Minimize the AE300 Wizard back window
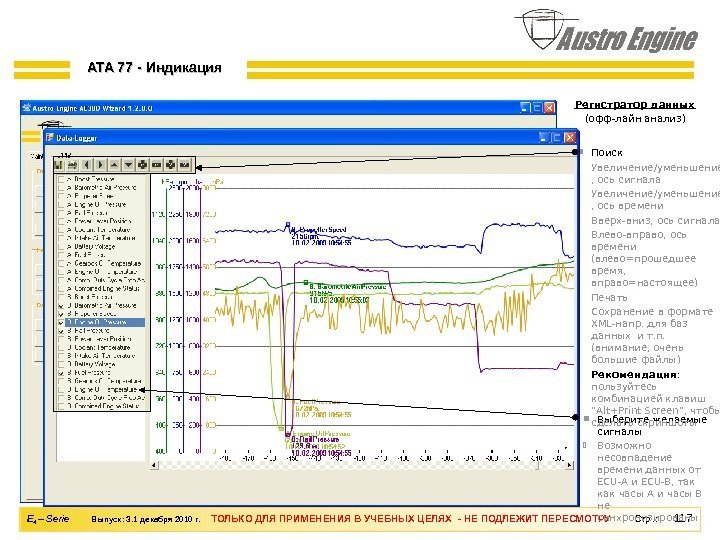Screen dimensions: 720x540 click(525, 108)
